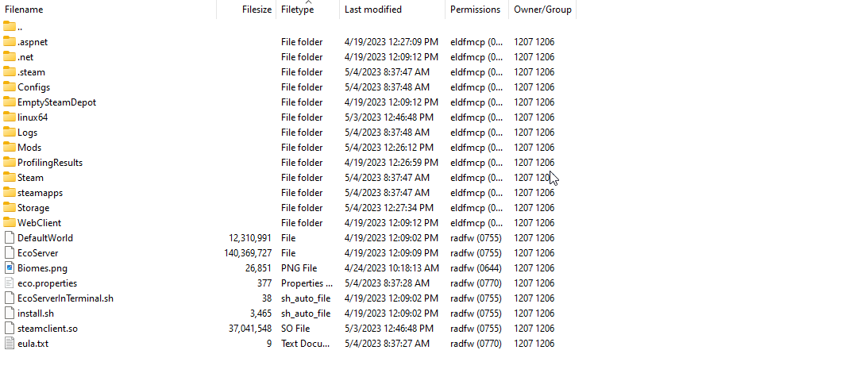
Task: Select EcoServerInTerminal.sh file entry
Action: coord(287,298)
